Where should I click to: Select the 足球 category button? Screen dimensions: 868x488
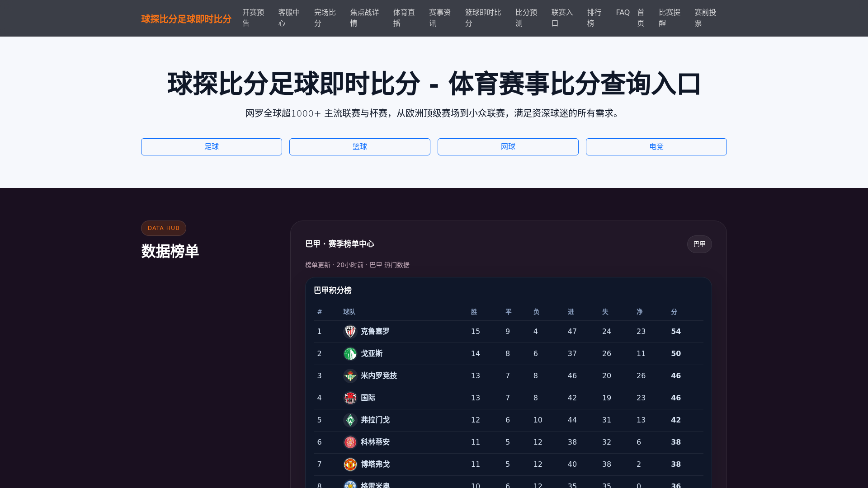coord(212,147)
